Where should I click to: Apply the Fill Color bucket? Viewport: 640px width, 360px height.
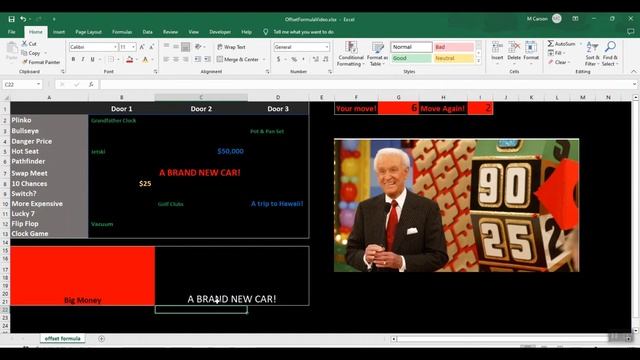coord(129,60)
